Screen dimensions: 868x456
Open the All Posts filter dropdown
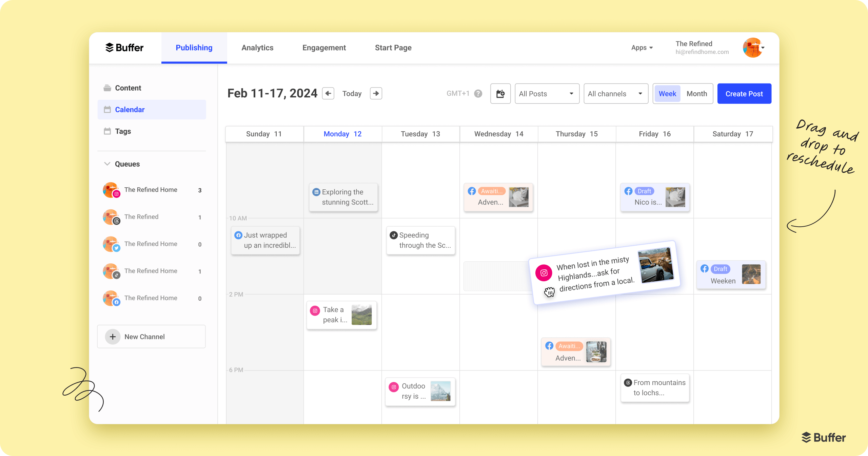(547, 93)
